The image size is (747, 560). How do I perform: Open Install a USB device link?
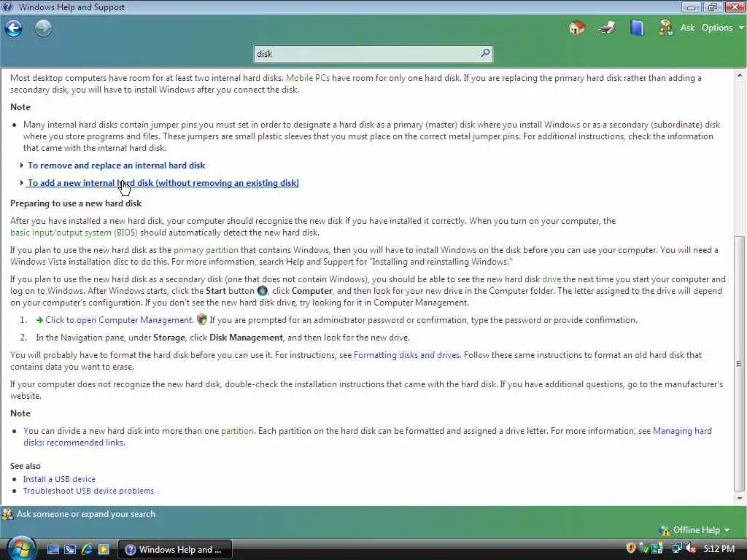click(x=59, y=479)
